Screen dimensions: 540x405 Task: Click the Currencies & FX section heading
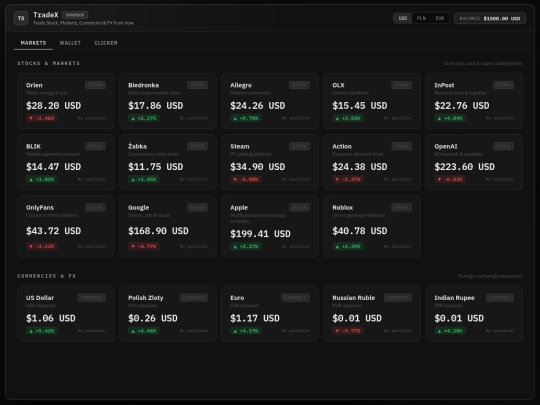[x=46, y=276]
